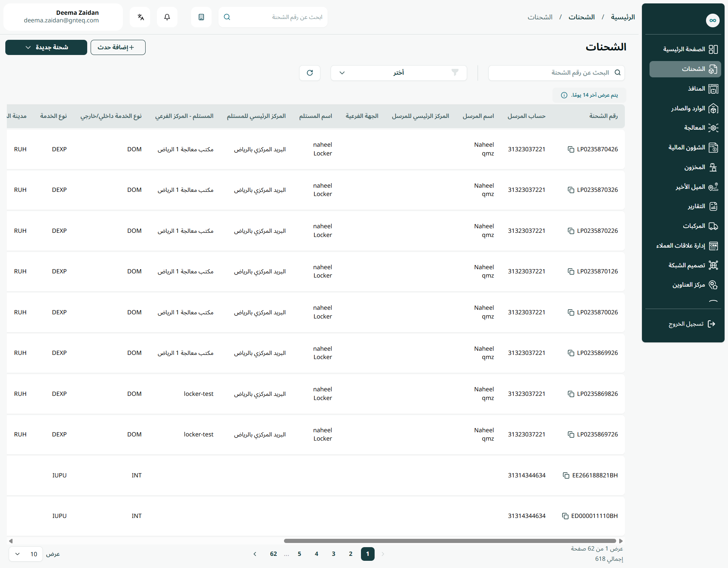
Task: Click the horizontal scrollbar thumb of table
Action: coord(450,541)
